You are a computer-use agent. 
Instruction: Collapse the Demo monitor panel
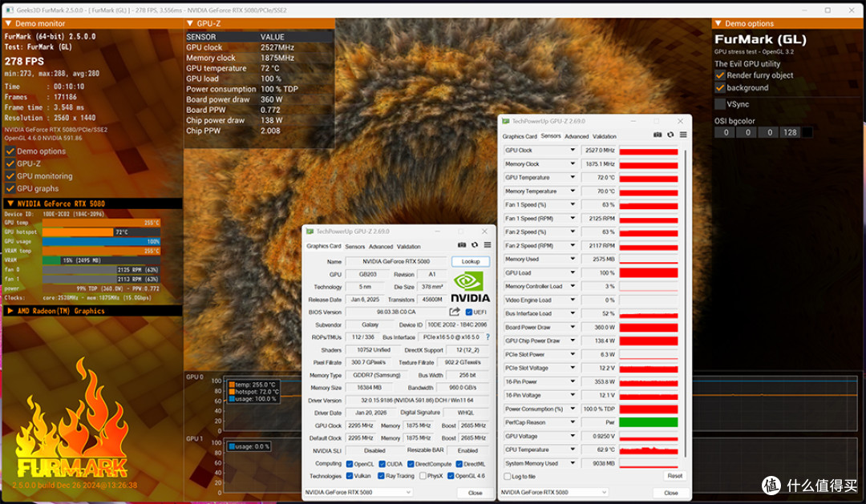tap(8, 23)
